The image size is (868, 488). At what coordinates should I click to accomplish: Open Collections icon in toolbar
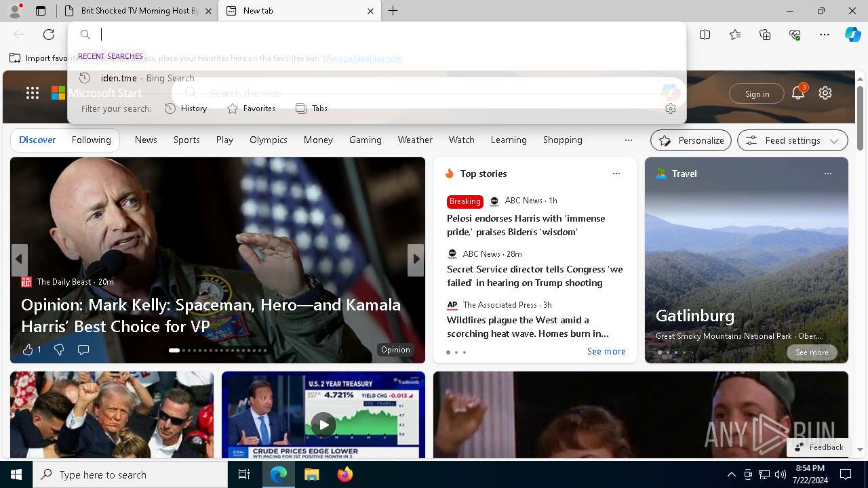point(765,35)
